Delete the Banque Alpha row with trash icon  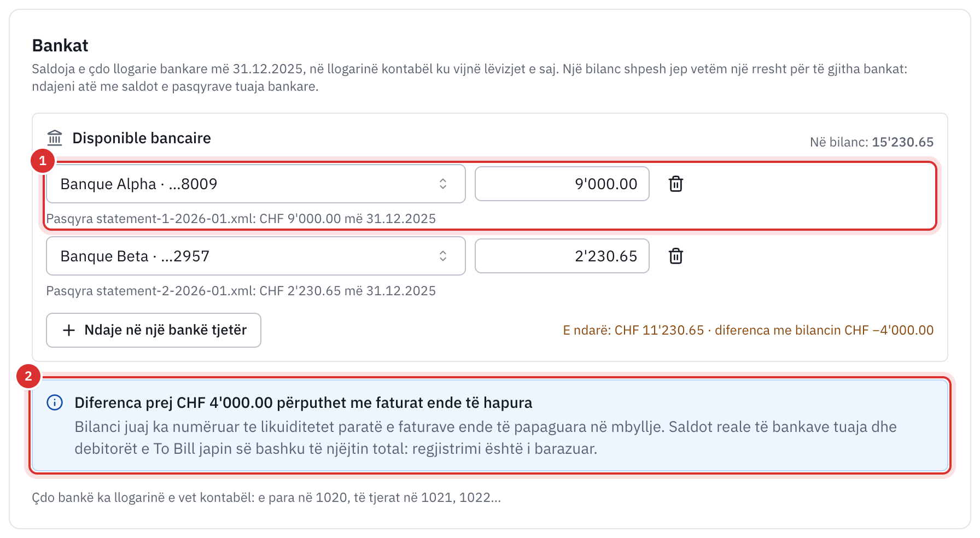[x=676, y=184]
